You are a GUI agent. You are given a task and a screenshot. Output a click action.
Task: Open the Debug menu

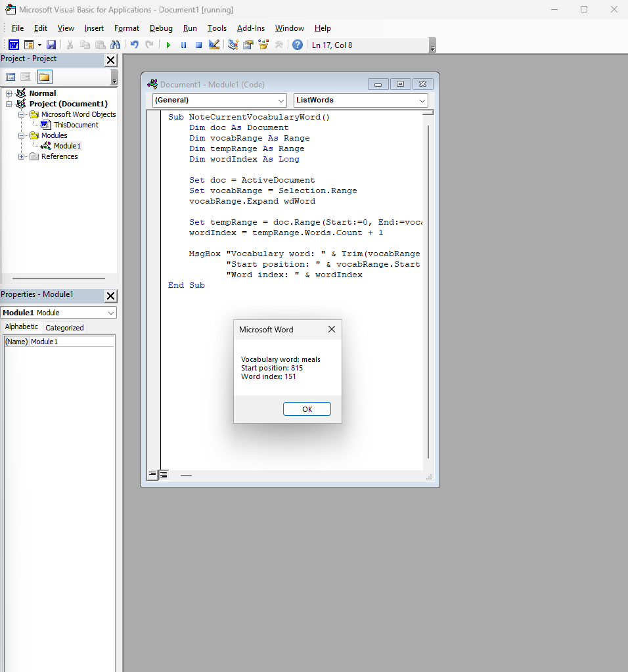pyautogui.click(x=161, y=28)
